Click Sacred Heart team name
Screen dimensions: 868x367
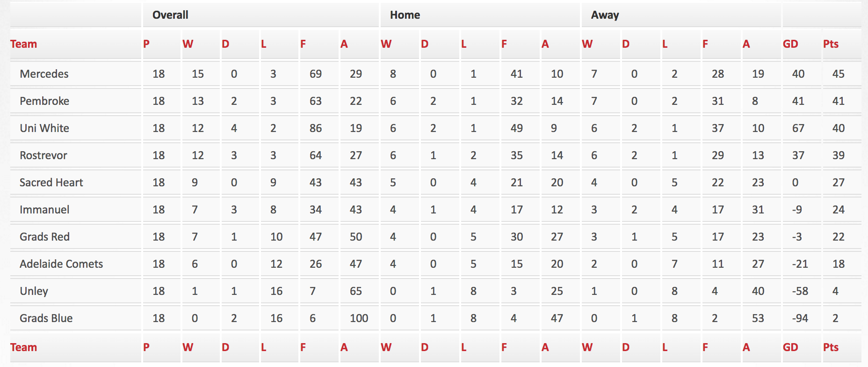(x=51, y=183)
